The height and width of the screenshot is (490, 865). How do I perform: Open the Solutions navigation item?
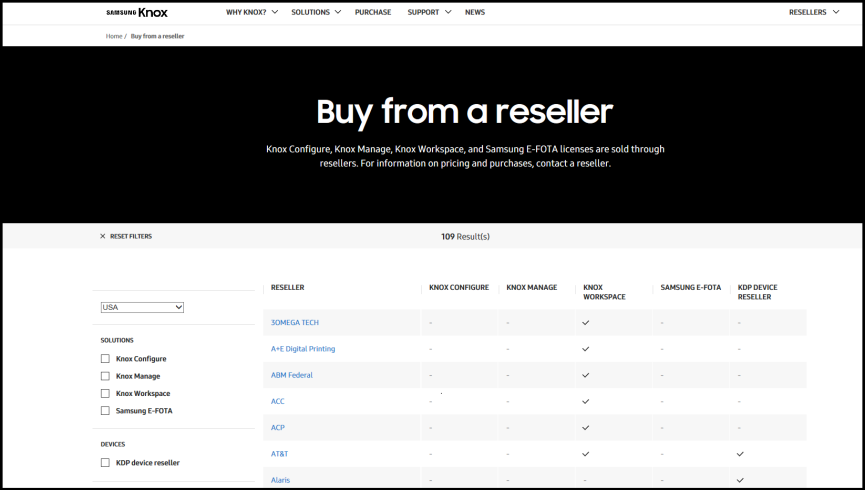(x=311, y=12)
